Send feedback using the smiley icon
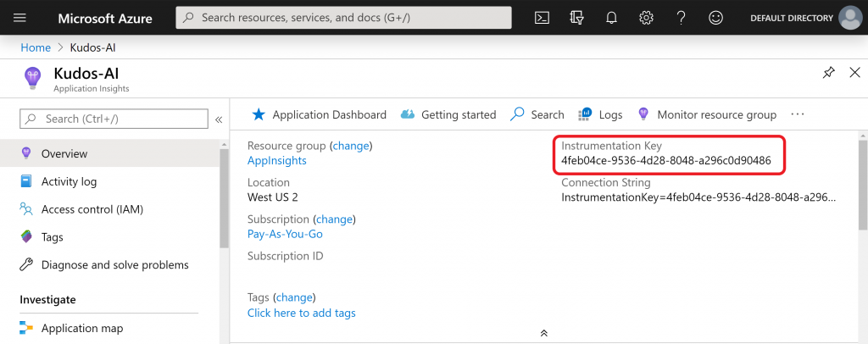 pos(715,18)
